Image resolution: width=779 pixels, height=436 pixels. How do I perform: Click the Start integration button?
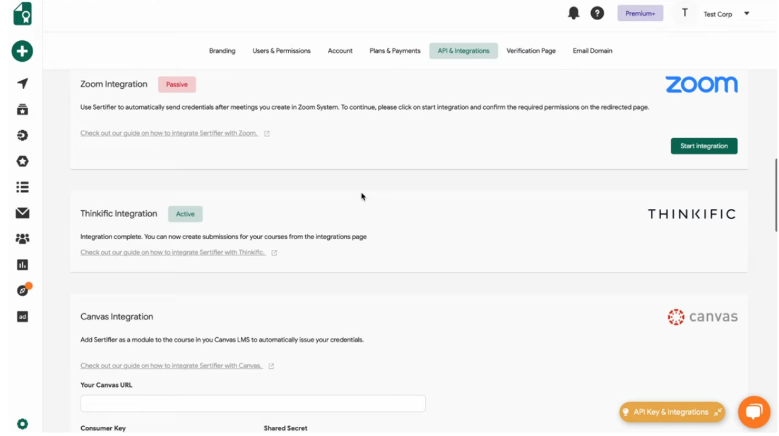tap(703, 146)
